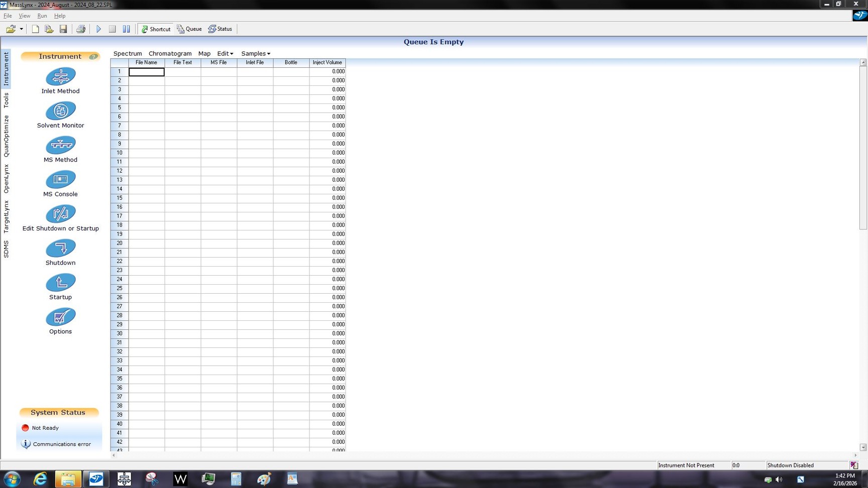The height and width of the screenshot is (488, 868).
Task: Print the sample list
Action: (x=81, y=29)
